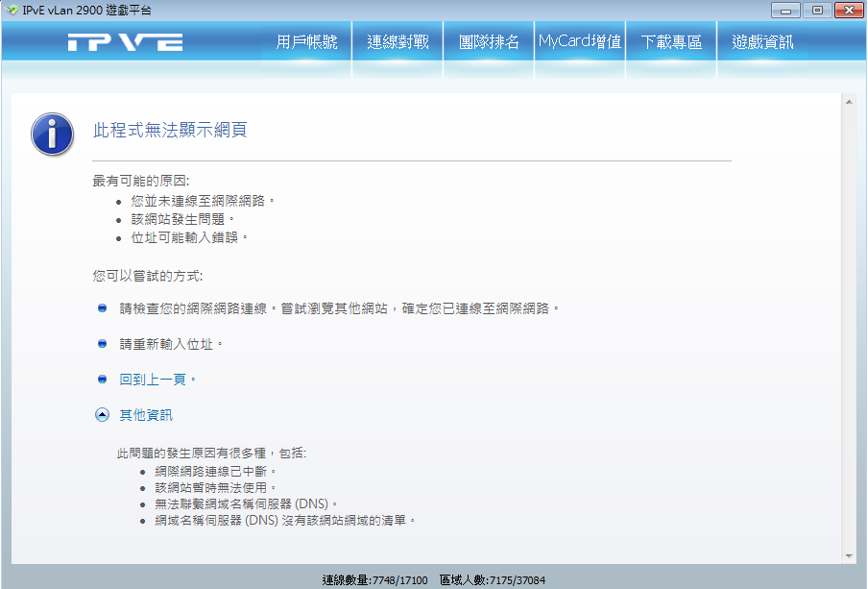Click the IPVE logo in the header

(126, 42)
